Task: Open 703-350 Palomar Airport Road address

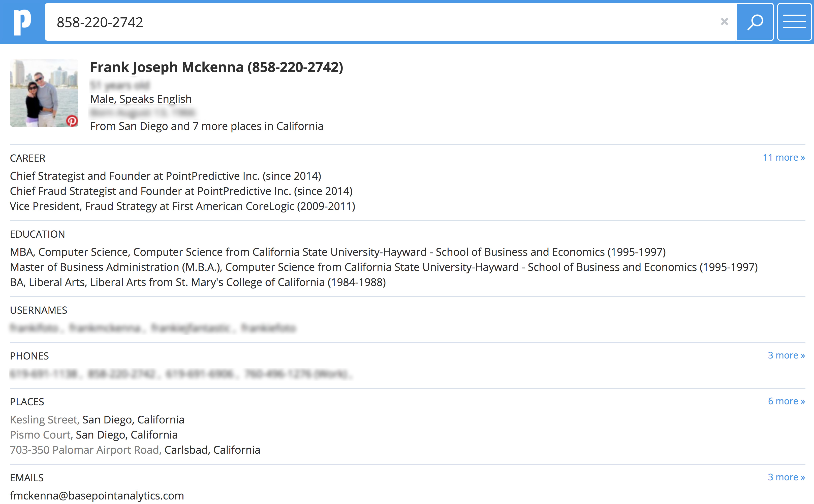Action: tap(135, 450)
